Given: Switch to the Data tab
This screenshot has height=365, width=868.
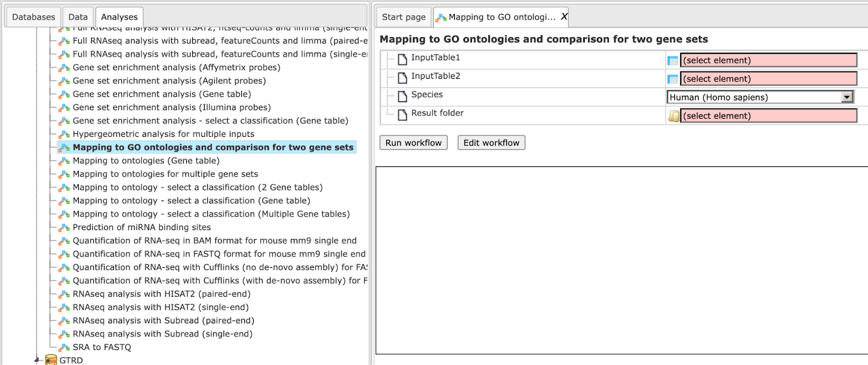Looking at the screenshot, I should point(78,17).
